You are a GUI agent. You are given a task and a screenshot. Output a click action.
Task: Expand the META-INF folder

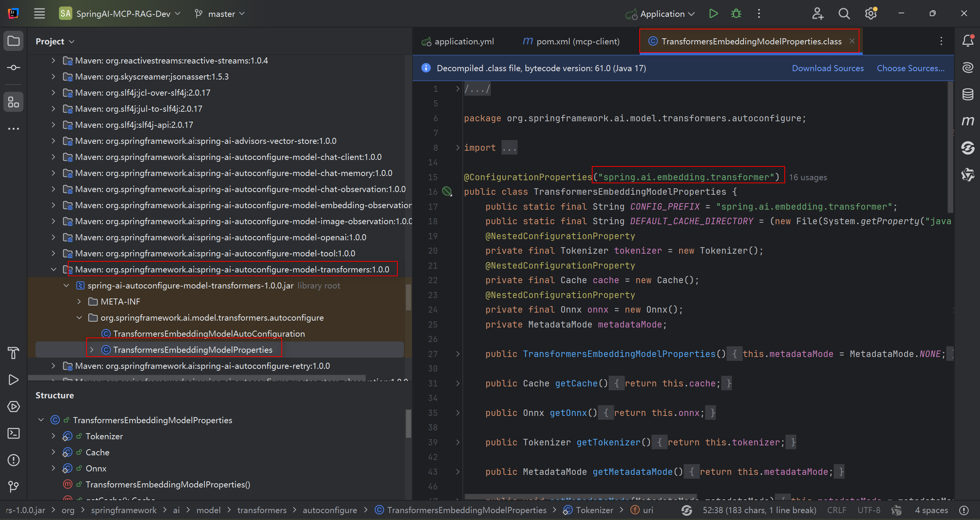coord(79,302)
